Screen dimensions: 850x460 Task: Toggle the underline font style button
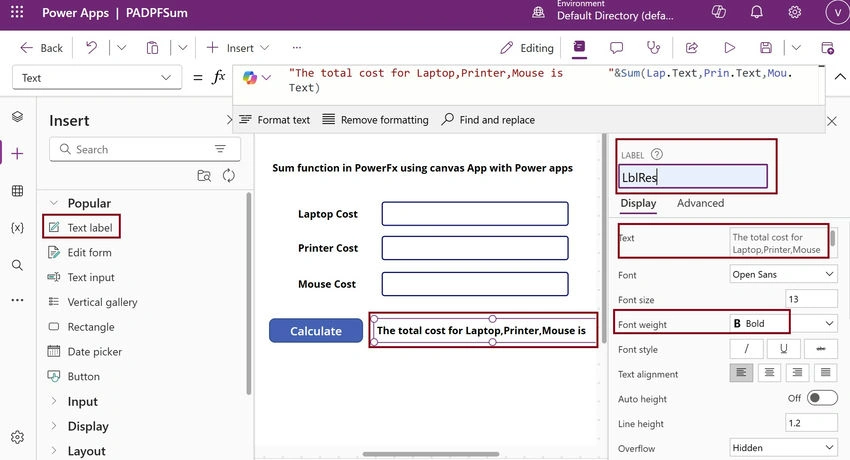tap(783, 349)
